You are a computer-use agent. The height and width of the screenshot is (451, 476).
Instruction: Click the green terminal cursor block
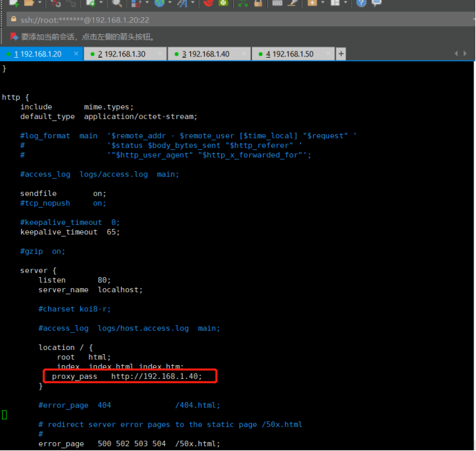click(4, 415)
